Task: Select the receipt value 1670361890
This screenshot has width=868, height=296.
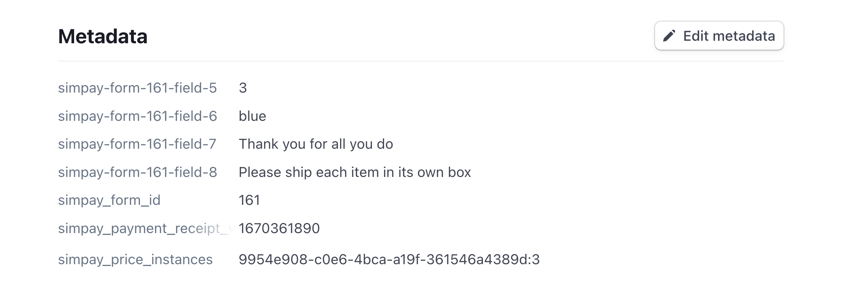Action: [280, 228]
